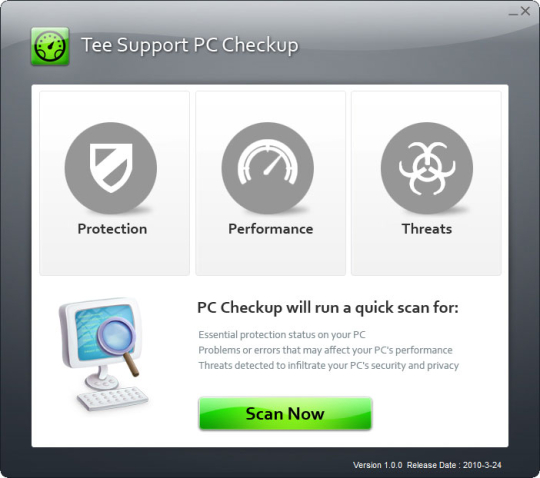This screenshot has width=540, height=478.
Task: Click the Tee Support PC Checkup title
Action: [190, 45]
